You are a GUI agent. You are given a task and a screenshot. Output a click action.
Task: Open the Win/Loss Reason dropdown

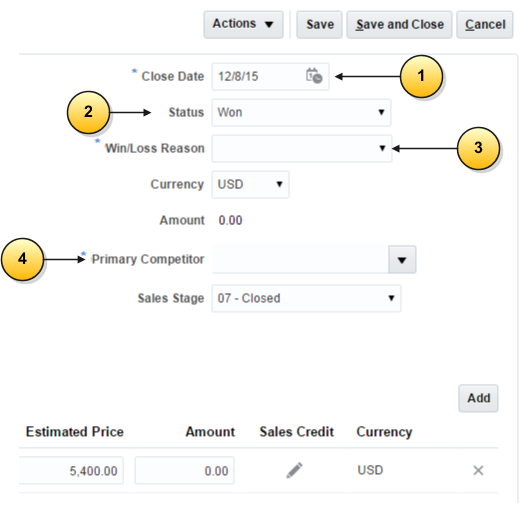302,148
